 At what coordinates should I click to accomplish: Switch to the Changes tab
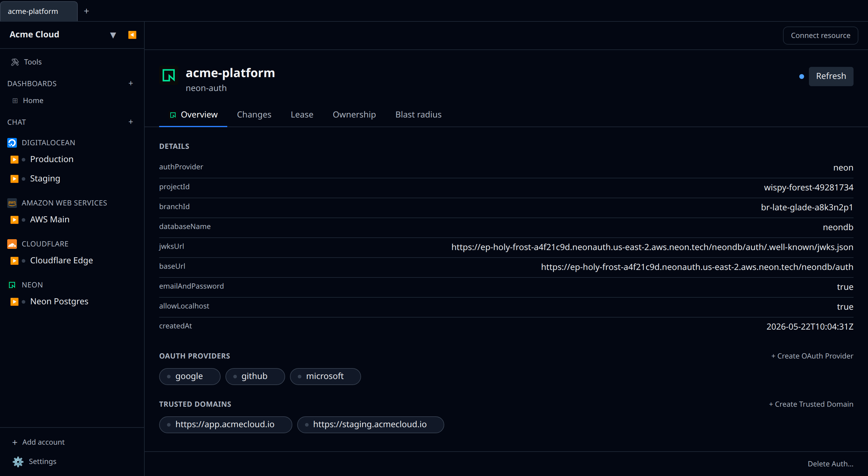(254, 114)
